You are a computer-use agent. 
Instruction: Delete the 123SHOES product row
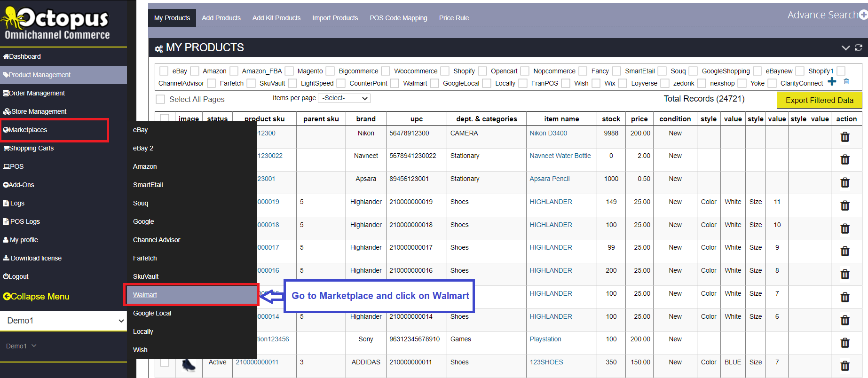click(845, 366)
